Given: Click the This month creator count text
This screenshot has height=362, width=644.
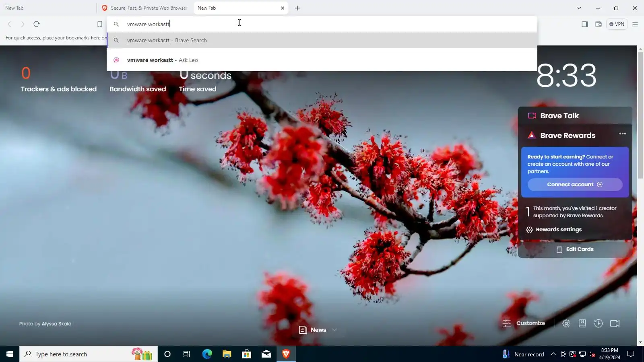Looking at the screenshot, I should [575, 212].
